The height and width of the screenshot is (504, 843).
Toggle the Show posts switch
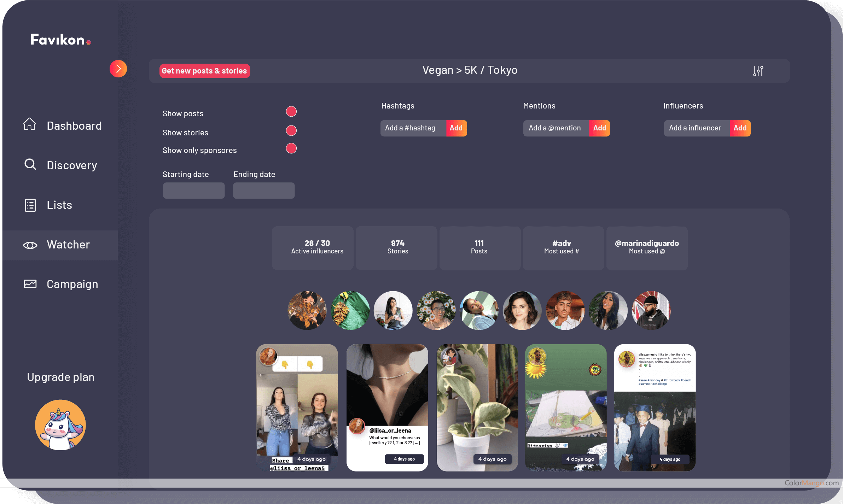pyautogui.click(x=291, y=112)
